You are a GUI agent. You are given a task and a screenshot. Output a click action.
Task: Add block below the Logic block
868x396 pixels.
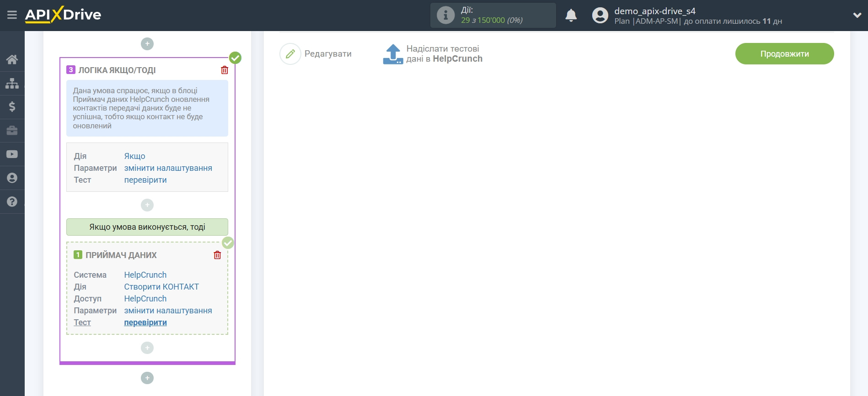147,378
